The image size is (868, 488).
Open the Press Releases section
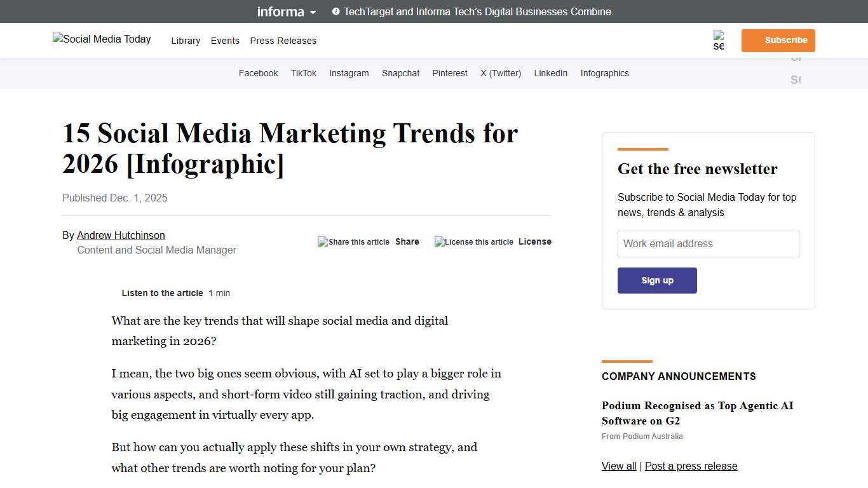283,41
